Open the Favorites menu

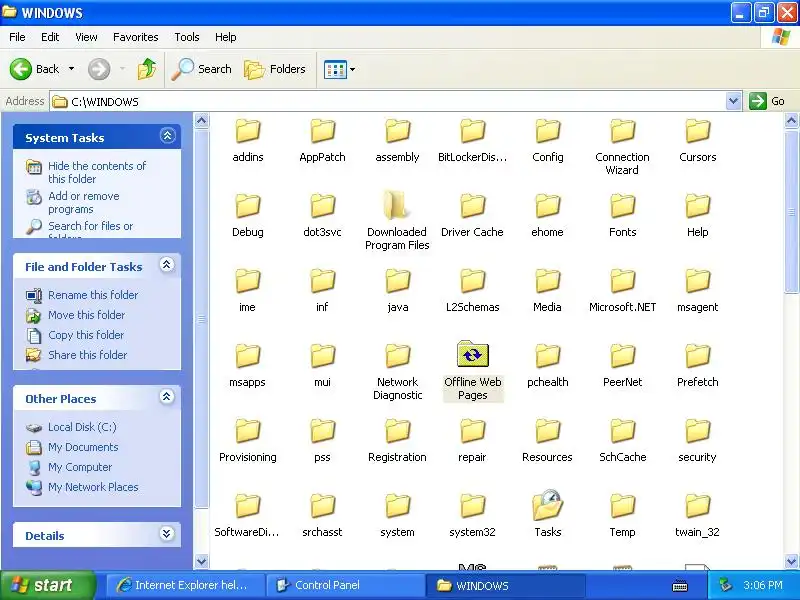click(x=136, y=37)
